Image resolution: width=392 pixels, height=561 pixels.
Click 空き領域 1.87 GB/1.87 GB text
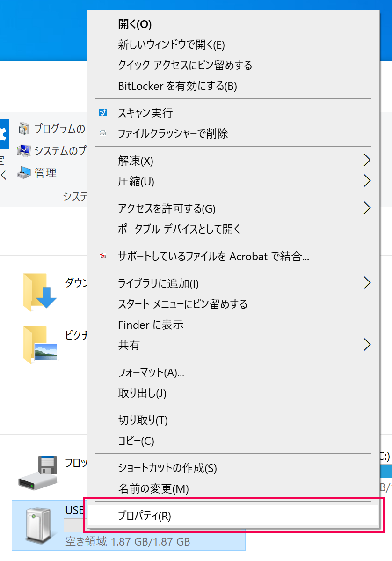pos(128,542)
